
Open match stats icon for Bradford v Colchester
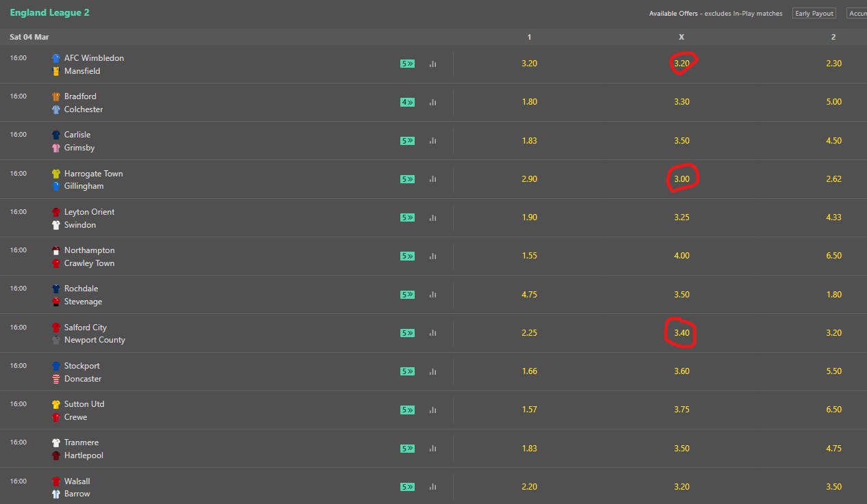pyautogui.click(x=432, y=103)
